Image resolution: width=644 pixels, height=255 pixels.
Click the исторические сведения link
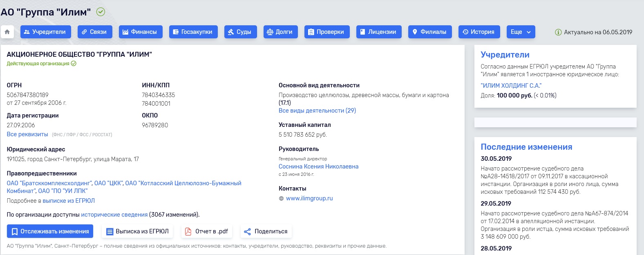pyautogui.click(x=114, y=215)
